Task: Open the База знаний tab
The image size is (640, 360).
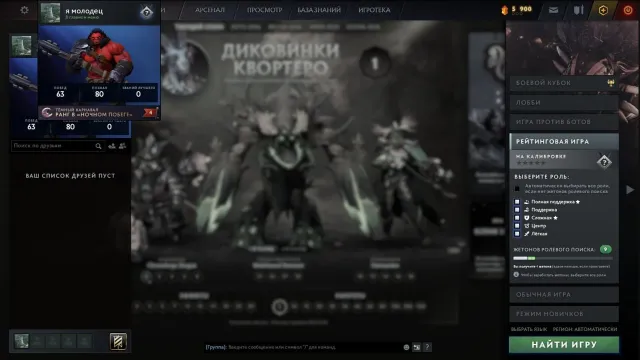Action: (319, 10)
